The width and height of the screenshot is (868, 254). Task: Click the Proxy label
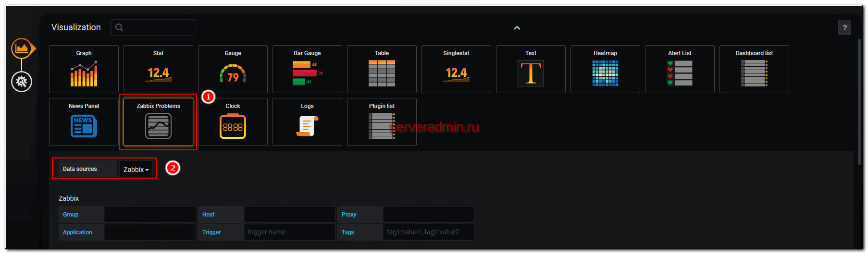point(349,215)
